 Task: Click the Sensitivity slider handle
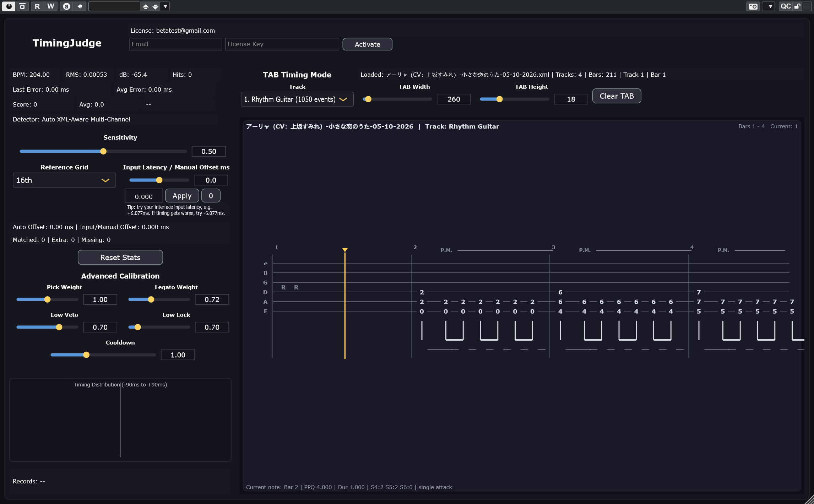pyautogui.click(x=103, y=151)
